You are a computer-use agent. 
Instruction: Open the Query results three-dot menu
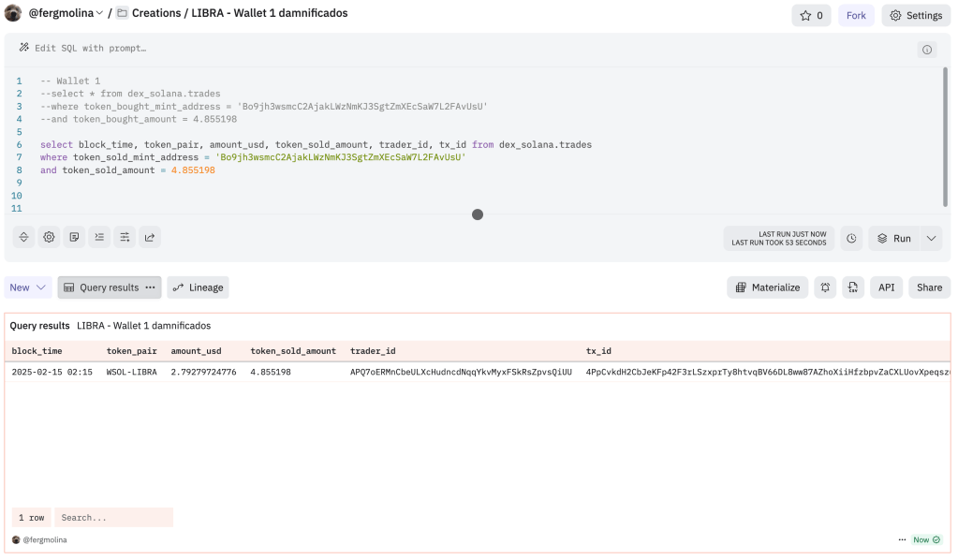click(150, 287)
